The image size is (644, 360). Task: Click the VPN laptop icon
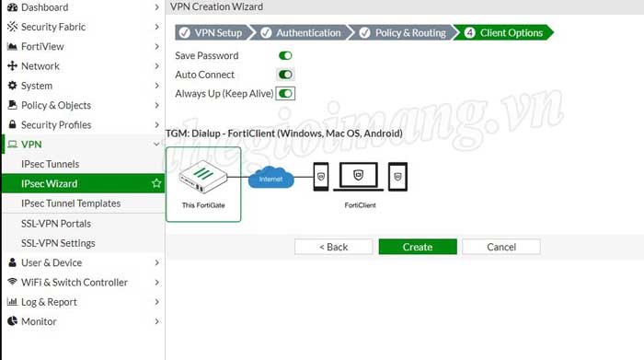tap(12, 145)
